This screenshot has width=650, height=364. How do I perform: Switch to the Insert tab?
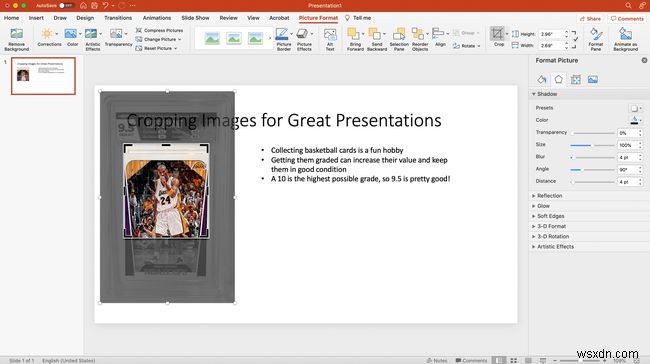[36, 18]
